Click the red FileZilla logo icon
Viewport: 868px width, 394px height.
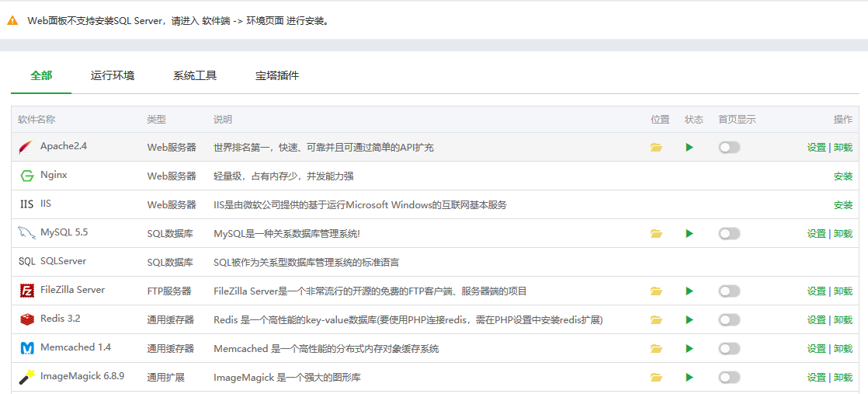click(x=26, y=291)
